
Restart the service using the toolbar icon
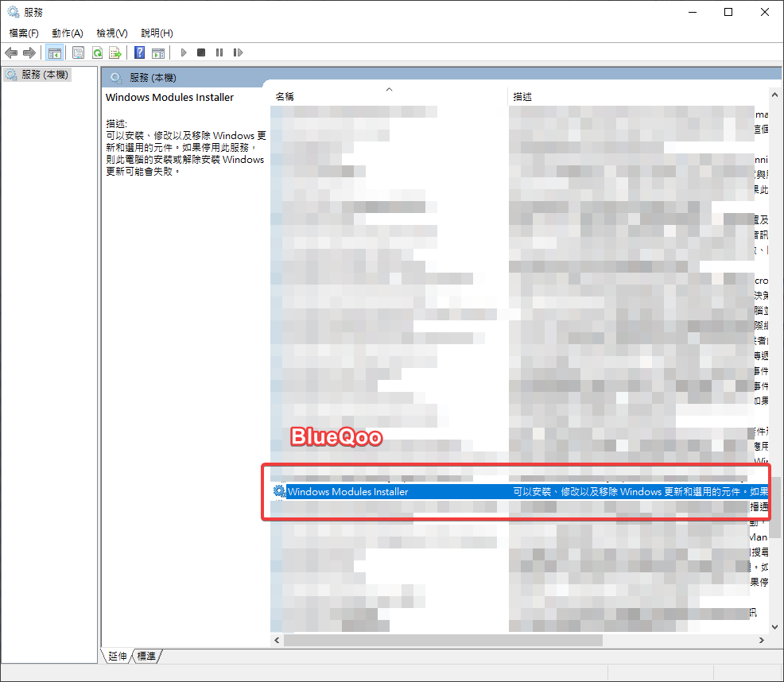click(x=238, y=52)
